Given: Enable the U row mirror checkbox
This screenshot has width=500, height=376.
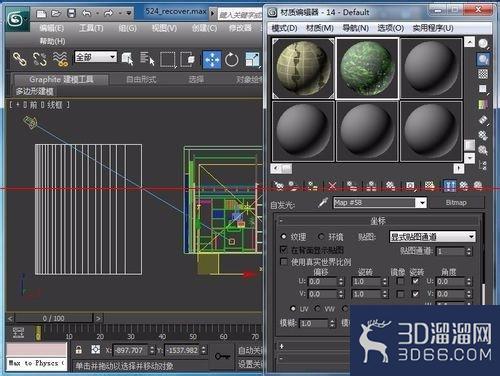Looking at the screenshot, I should pyautogui.click(x=400, y=281).
